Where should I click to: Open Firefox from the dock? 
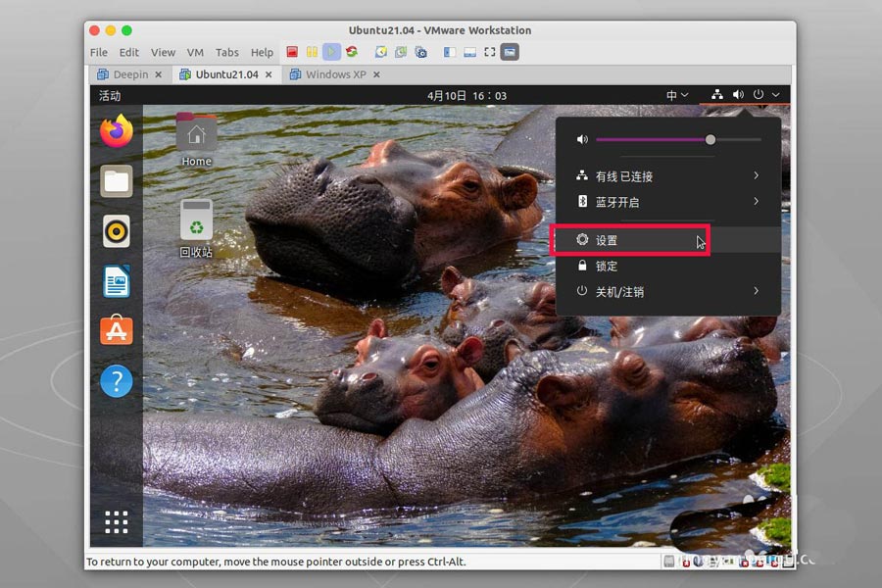117,131
